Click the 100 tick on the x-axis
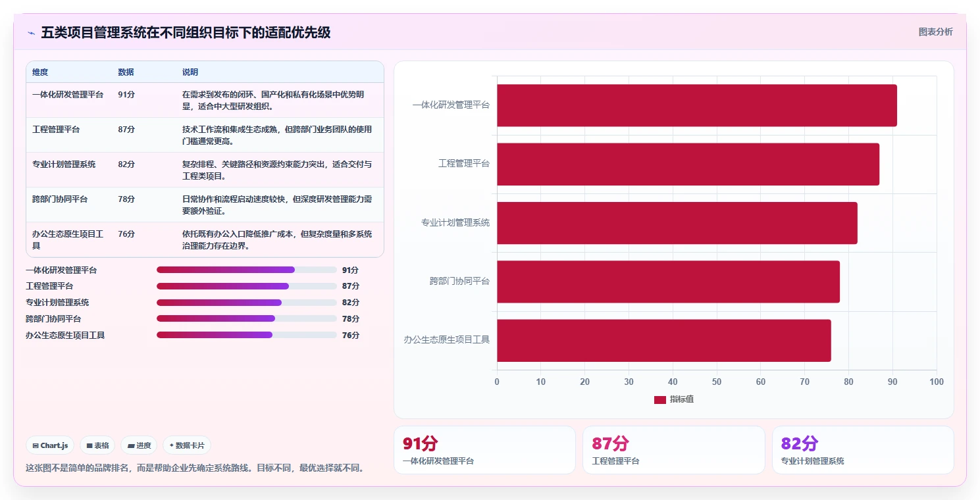This screenshot has width=980, height=500. click(x=937, y=382)
